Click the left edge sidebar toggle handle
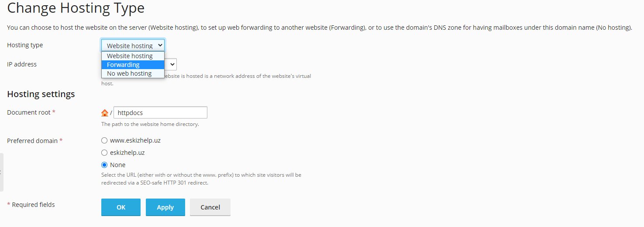 coord(2,172)
